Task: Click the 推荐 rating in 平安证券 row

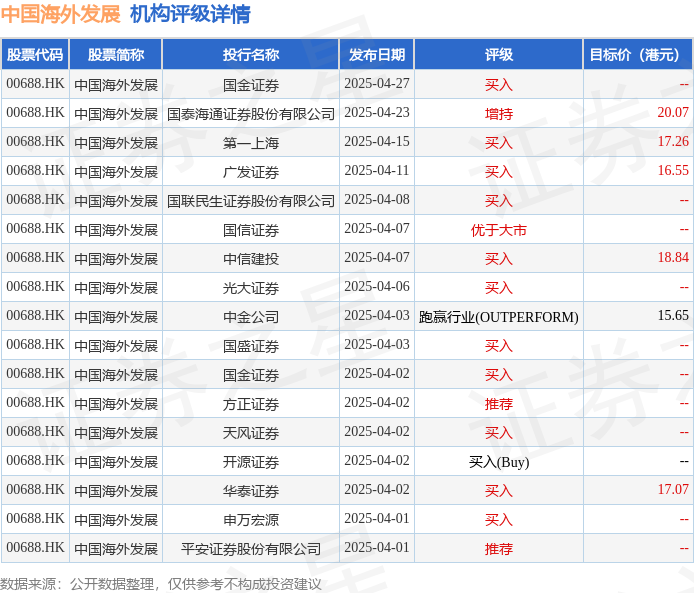Action: tap(499, 548)
